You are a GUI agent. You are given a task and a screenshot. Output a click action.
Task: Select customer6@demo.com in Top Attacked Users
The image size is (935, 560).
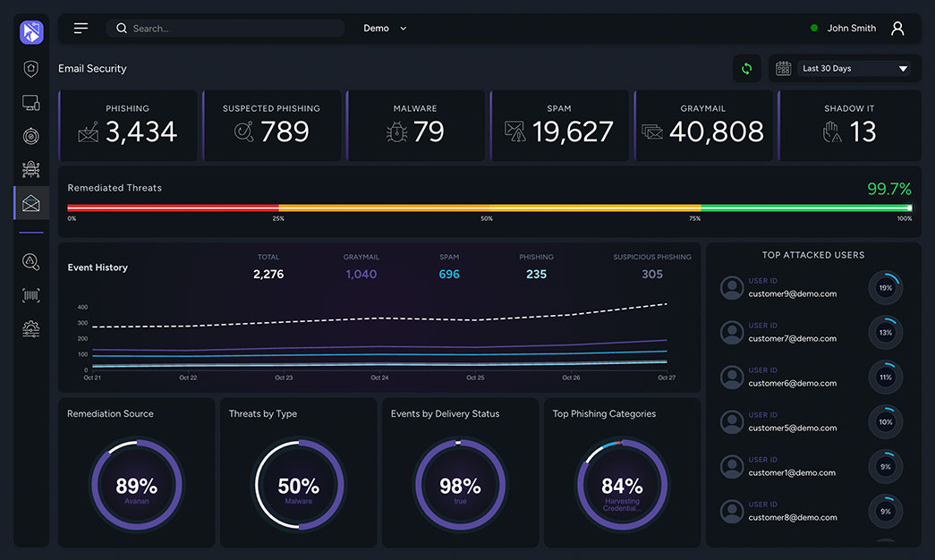coord(793,383)
